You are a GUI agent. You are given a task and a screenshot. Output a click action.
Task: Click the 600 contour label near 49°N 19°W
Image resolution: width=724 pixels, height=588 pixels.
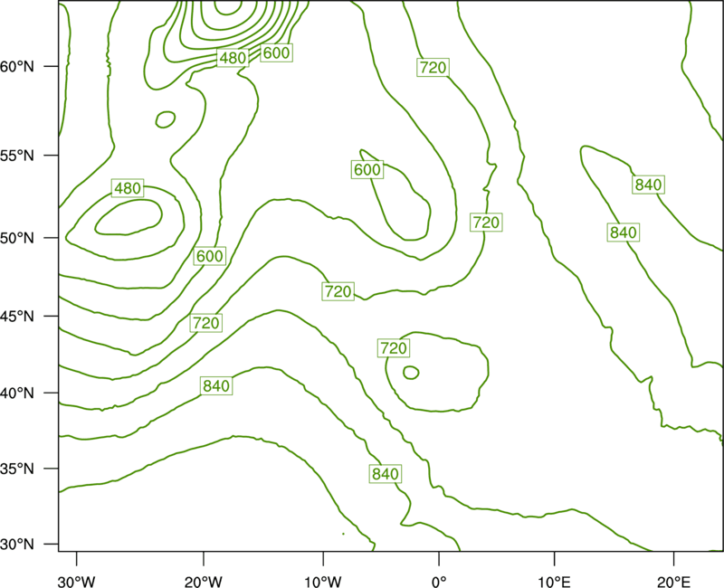[210, 256]
